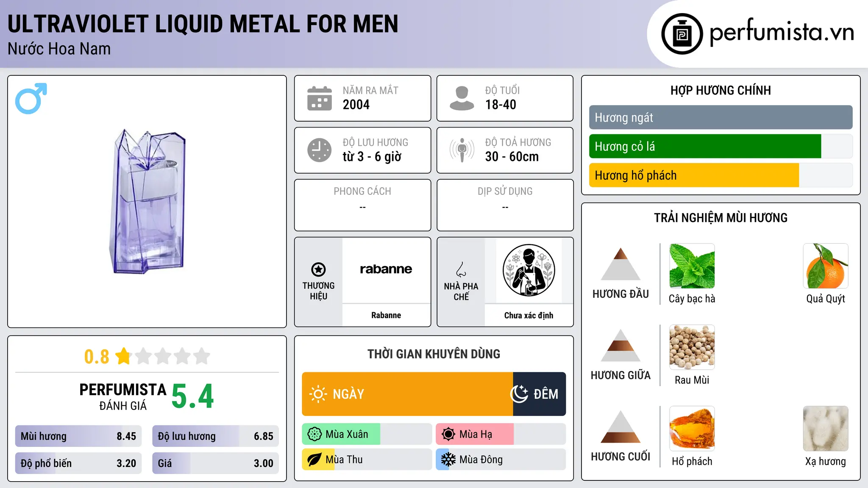
Task: Click the age range 18-40 text
Action: (501, 105)
